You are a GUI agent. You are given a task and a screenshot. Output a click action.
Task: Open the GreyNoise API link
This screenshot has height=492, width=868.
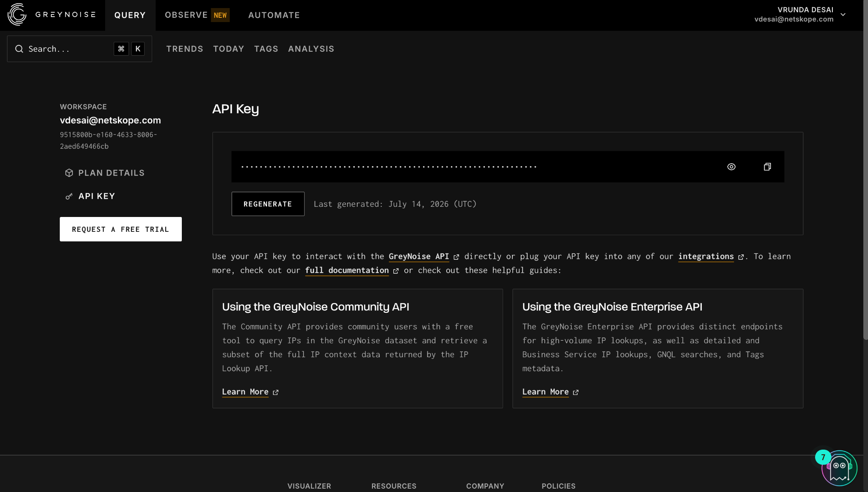(x=419, y=256)
